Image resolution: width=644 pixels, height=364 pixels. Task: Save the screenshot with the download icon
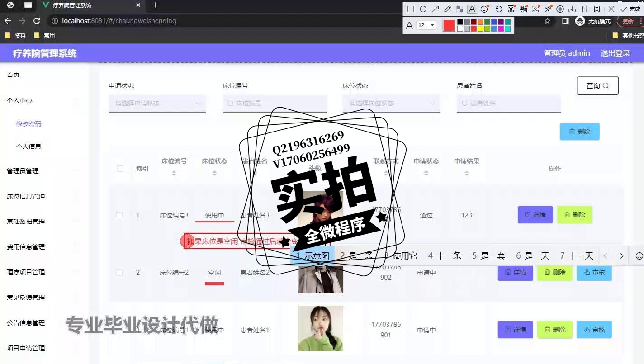pyautogui.click(x=572, y=9)
